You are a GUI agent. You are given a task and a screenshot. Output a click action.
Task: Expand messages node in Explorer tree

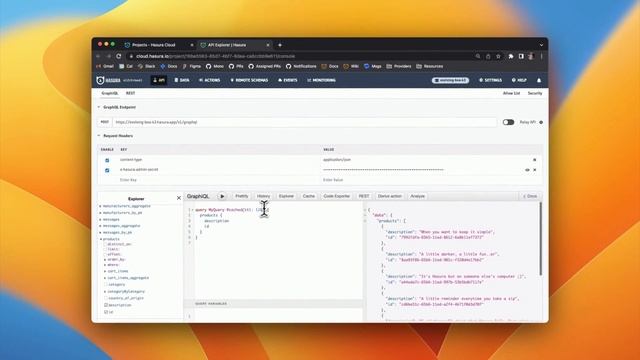100,220
